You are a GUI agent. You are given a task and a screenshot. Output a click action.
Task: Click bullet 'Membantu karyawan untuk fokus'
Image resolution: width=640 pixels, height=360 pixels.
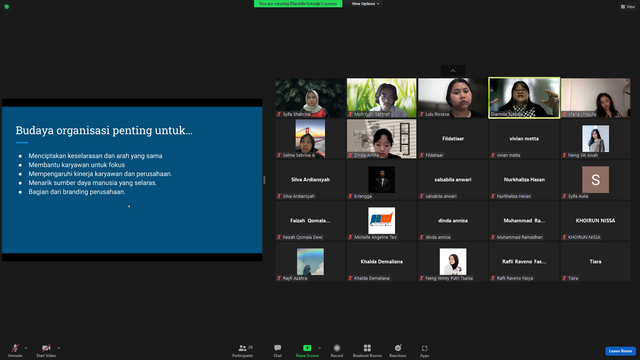(x=77, y=165)
